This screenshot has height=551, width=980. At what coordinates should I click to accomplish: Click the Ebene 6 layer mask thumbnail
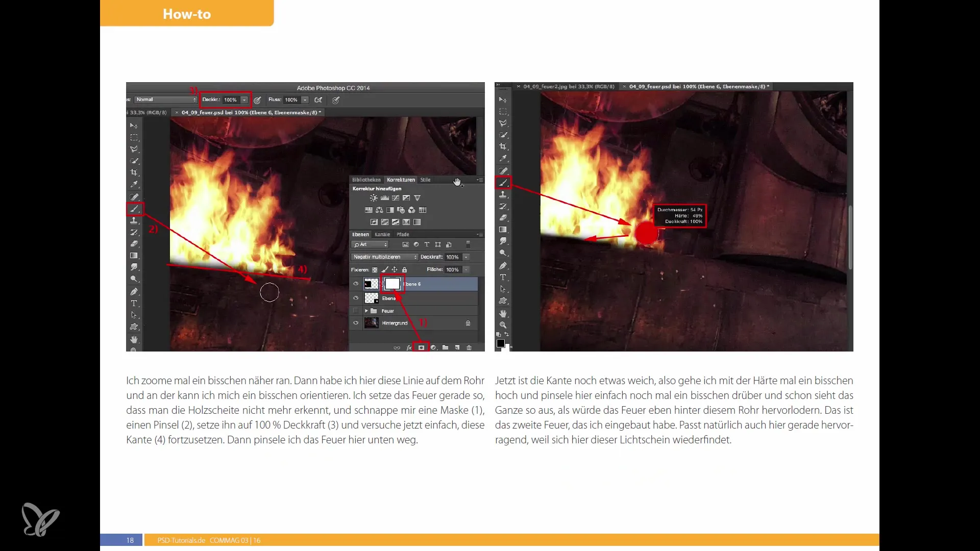pos(392,284)
